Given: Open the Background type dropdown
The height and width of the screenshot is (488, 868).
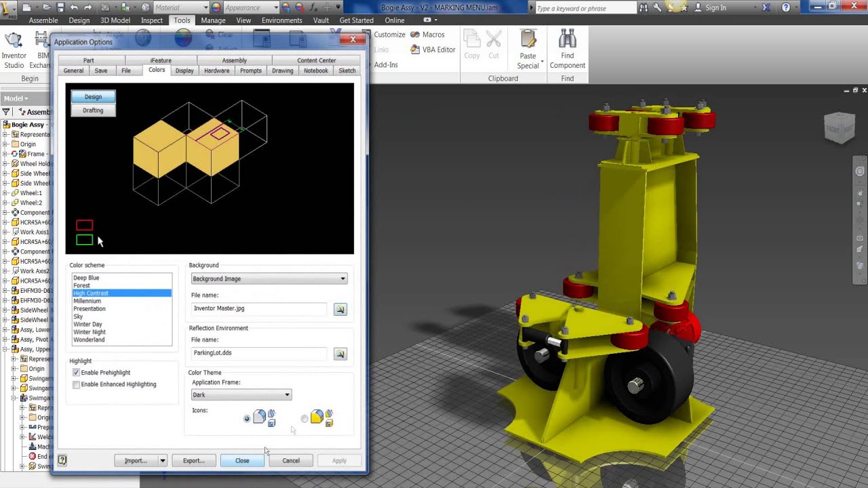Looking at the screenshot, I should (269, 279).
